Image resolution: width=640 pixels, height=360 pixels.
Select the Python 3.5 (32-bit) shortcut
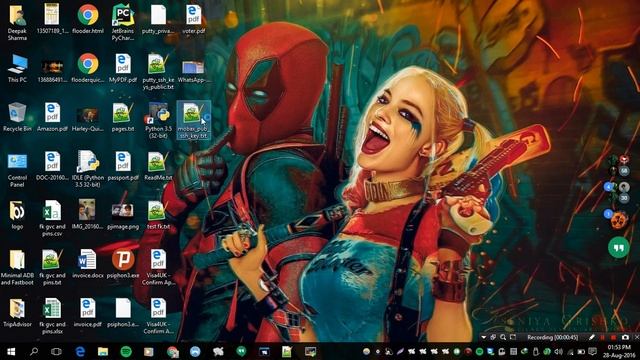click(158, 113)
